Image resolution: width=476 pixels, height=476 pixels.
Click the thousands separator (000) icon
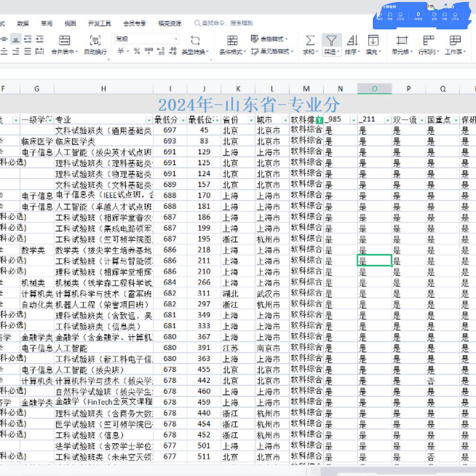click(149, 51)
